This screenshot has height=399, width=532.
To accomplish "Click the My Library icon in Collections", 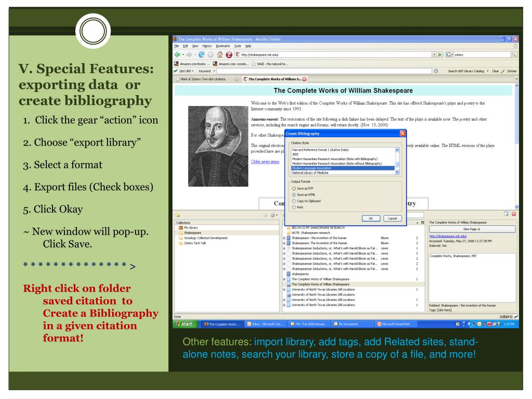I will click(181, 228).
